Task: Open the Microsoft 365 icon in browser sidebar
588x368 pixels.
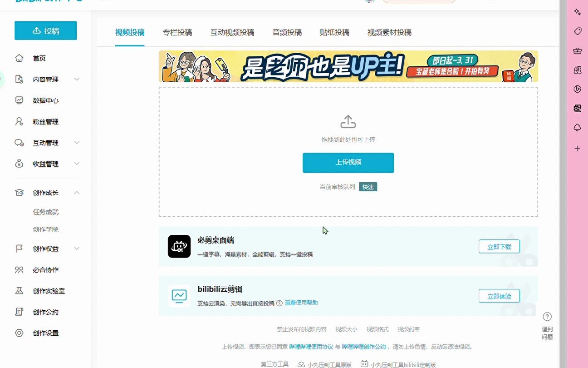Action: coord(577,89)
